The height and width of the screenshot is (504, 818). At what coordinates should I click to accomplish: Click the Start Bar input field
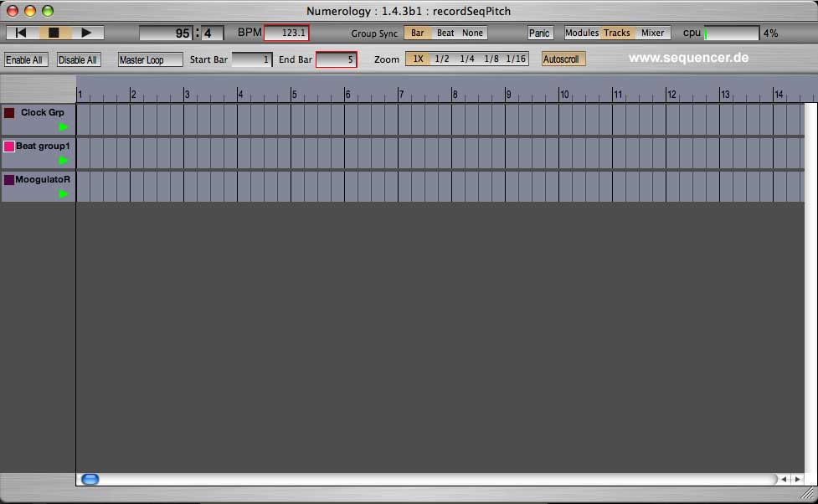pyautogui.click(x=252, y=59)
